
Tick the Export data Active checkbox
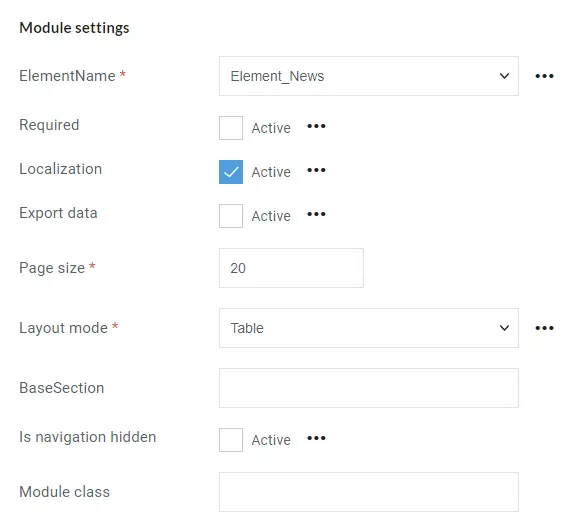pyautogui.click(x=231, y=216)
